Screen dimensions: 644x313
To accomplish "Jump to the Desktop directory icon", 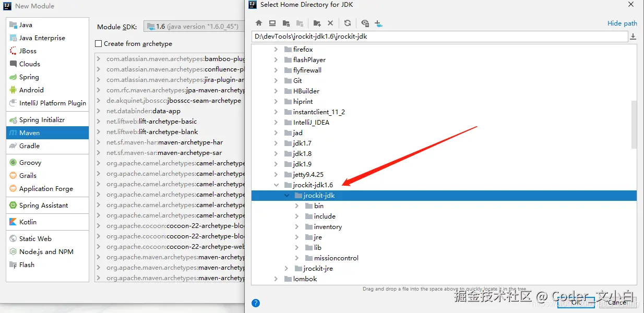I will pyautogui.click(x=272, y=23).
